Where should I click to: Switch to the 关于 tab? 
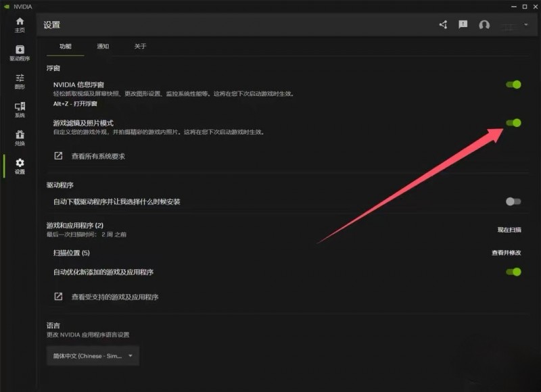[140, 46]
